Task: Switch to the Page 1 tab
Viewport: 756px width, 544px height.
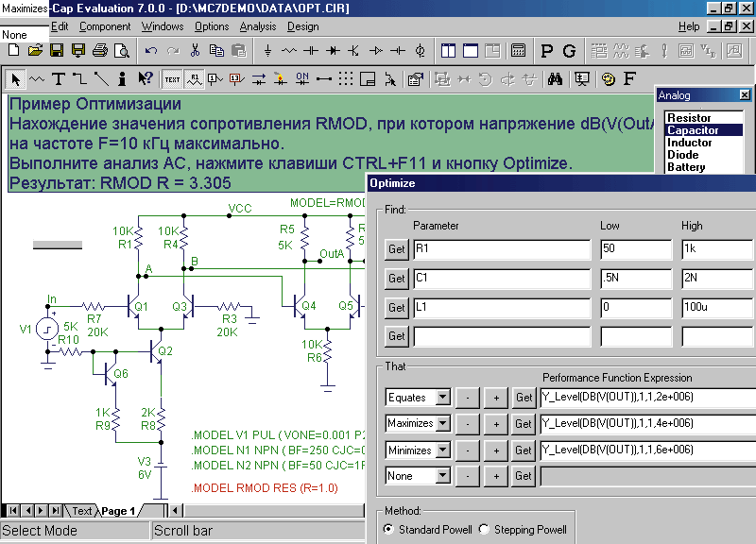Action: 119,511
